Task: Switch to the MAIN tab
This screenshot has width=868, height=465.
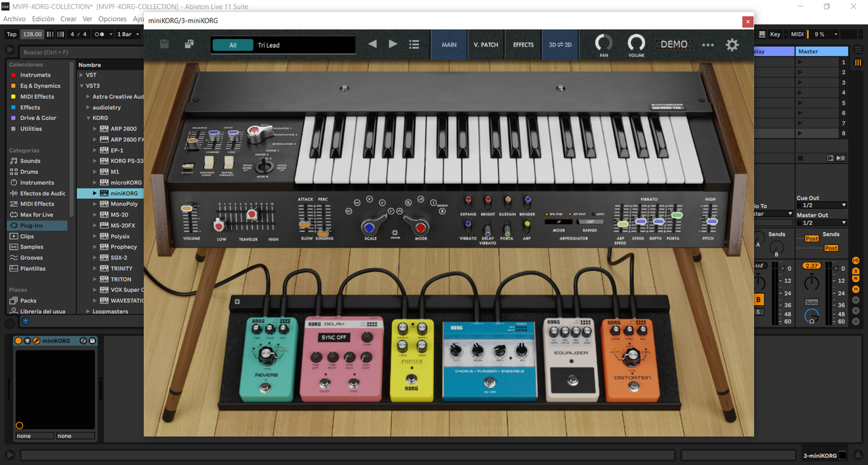Action: point(449,45)
